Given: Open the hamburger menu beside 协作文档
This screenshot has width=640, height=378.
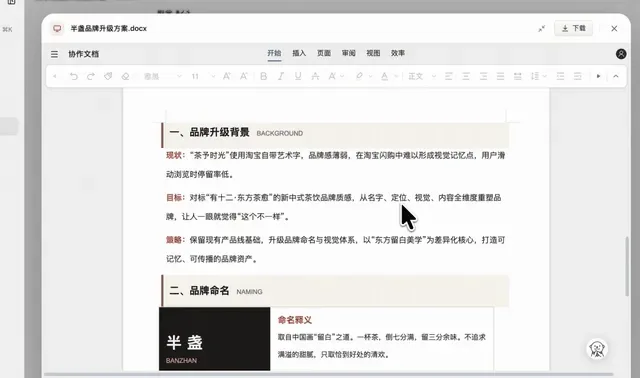Looking at the screenshot, I should [x=54, y=54].
